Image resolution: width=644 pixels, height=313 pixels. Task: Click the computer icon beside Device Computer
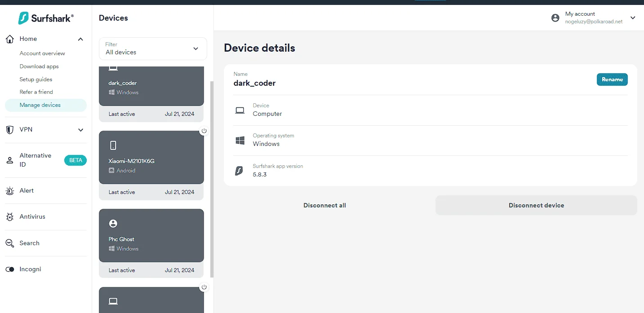click(x=240, y=110)
